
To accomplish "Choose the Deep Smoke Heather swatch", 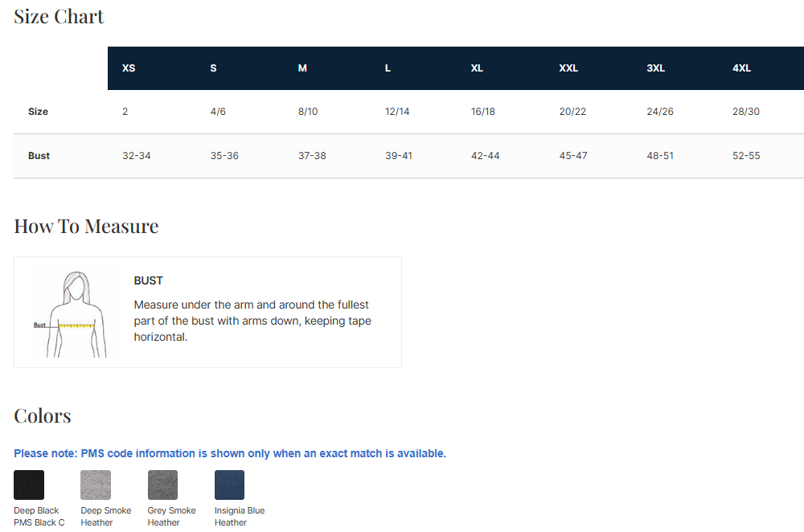I will pyautogui.click(x=96, y=485).
